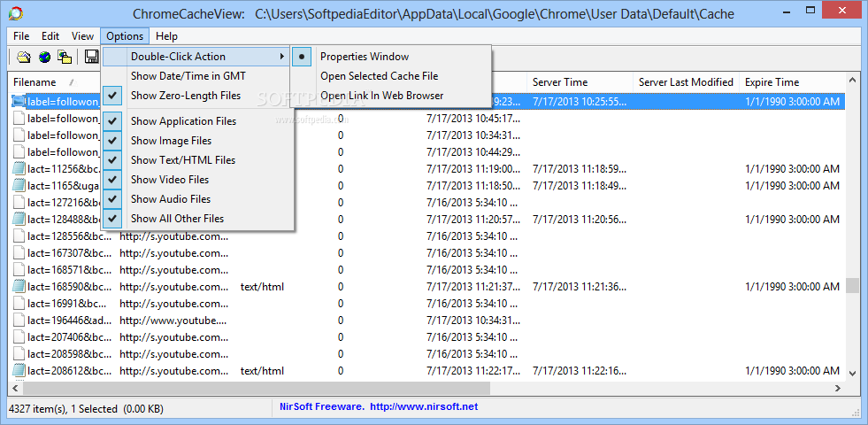868x425 pixels.
Task: Open the www.nirsoft.net link
Action: click(424, 406)
